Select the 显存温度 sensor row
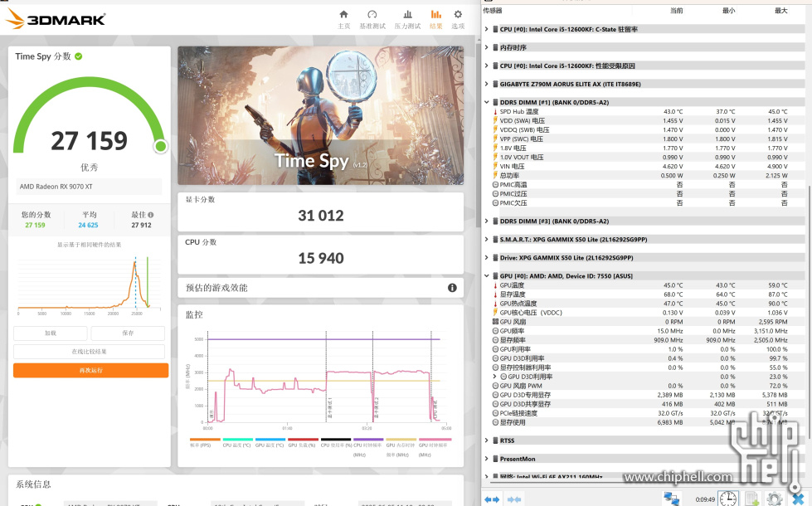Viewport: 812px width, 506px height. (643, 294)
